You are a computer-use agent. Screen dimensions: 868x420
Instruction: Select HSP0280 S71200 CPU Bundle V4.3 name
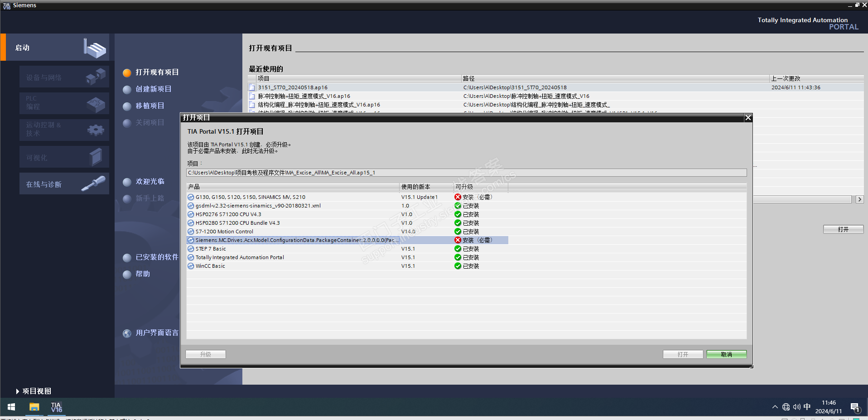(238, 223)
